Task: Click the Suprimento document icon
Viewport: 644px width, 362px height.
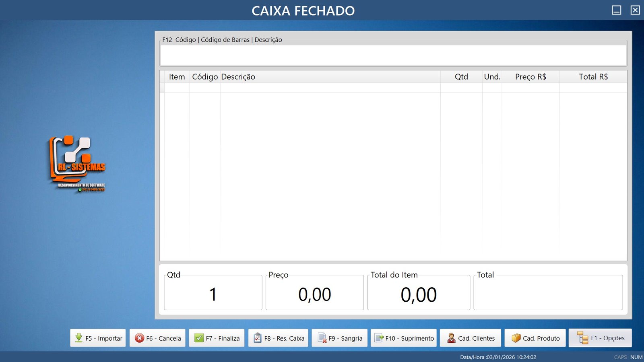Action: [379, 338]
